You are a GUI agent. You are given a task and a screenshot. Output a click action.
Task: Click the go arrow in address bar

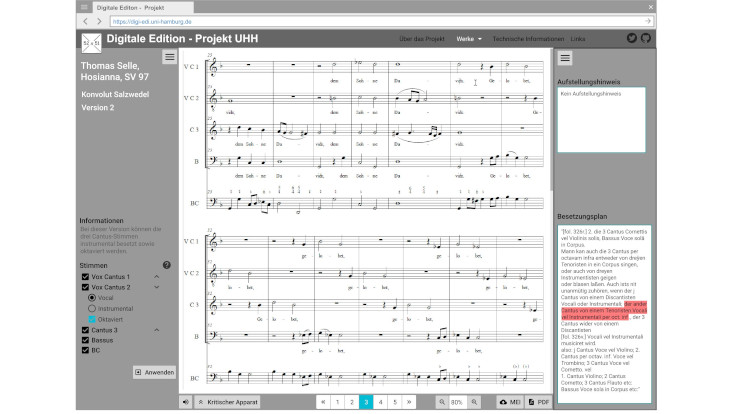click(x=648, y=21)
